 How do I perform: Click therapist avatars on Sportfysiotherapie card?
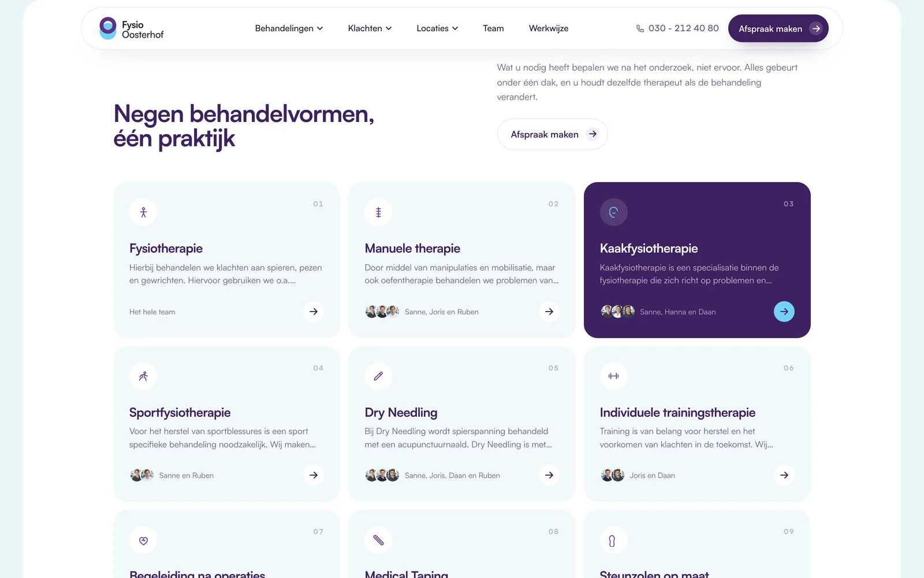[141, 475]
